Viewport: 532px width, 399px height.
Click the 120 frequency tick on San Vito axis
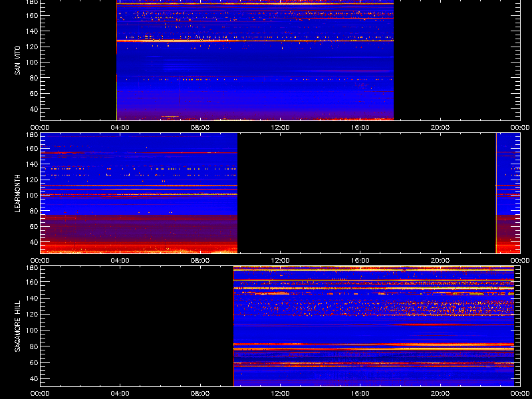pyautogui.click(x=32, y=47)
